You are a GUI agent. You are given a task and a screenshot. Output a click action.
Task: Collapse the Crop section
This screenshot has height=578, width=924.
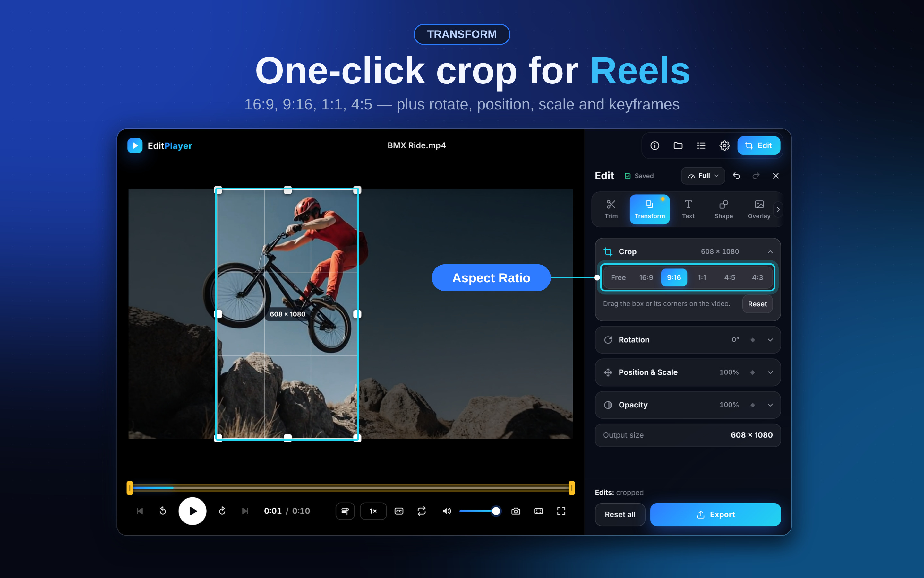(770, 251)
